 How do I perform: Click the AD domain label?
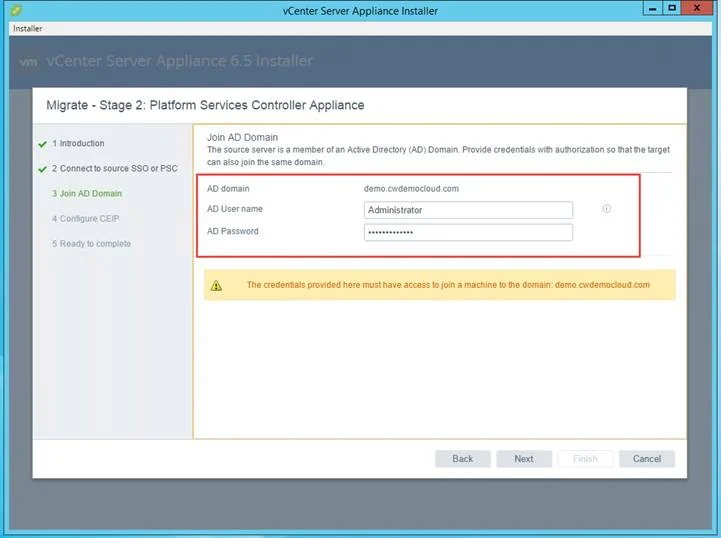coord(228,189)
